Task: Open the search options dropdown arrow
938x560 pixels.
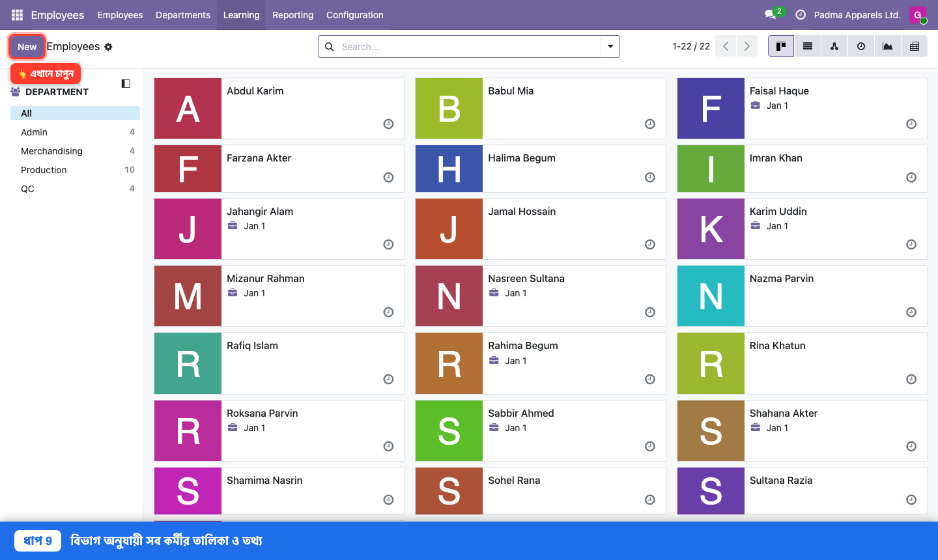Action: tap(610, 46)
